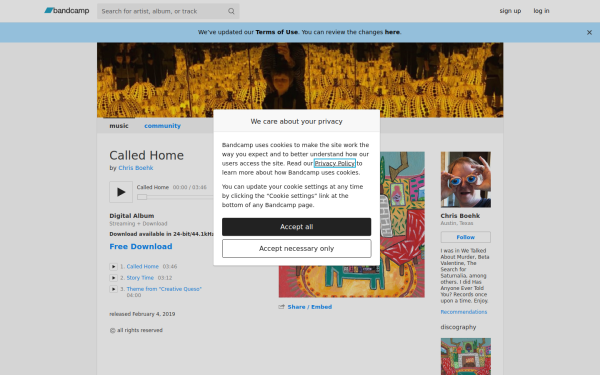The width and height of the screenshot is (600, 375).
Task: Choose Accept necessary only
Action: (297, 249)
